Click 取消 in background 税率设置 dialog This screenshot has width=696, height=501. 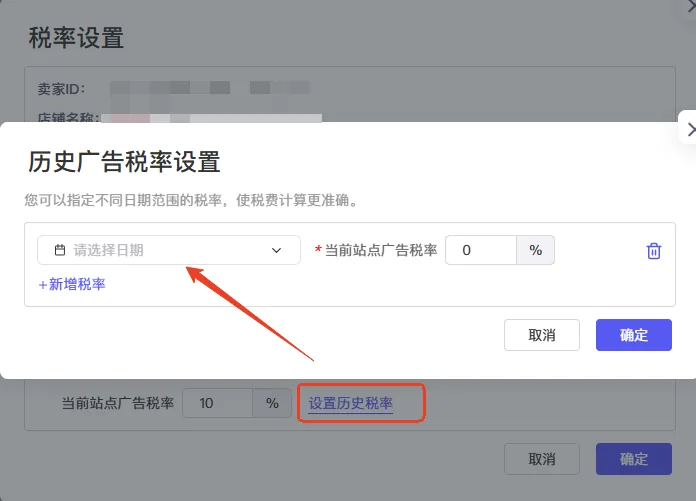(542, 459)
